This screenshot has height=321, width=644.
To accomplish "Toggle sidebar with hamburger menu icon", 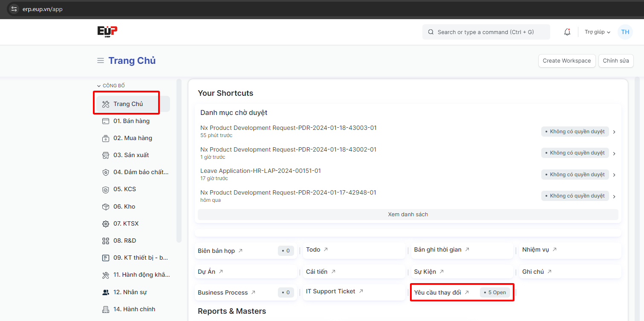I will (x=101, y=60).
